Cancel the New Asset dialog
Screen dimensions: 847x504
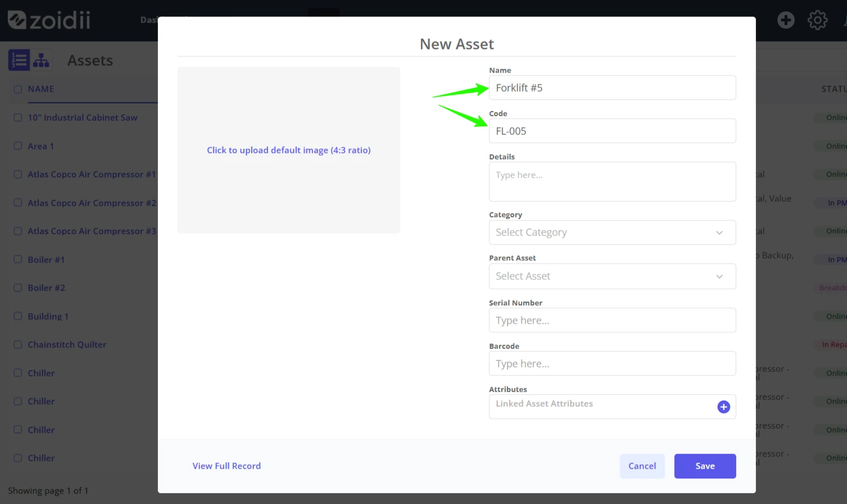click(642, 466)
